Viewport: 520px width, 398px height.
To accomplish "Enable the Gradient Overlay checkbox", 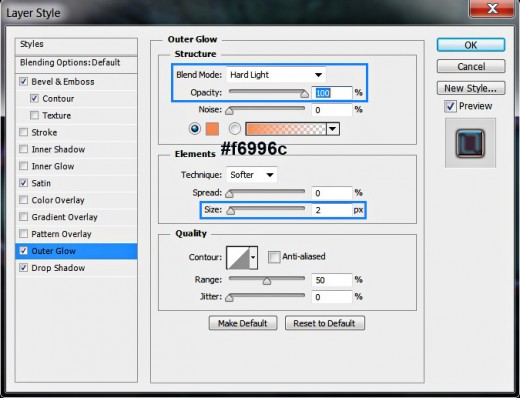I will [x=23, y=217].
